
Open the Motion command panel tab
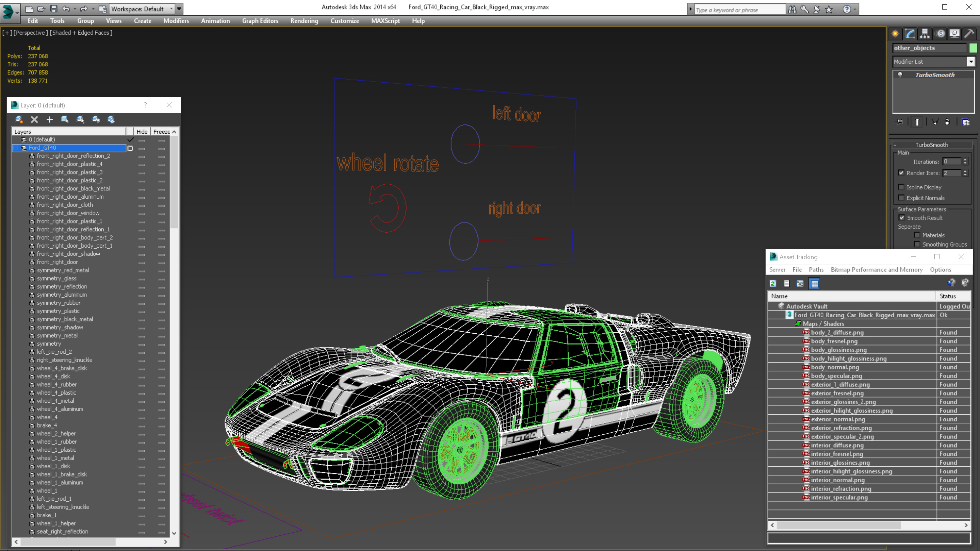click(941, 34)
